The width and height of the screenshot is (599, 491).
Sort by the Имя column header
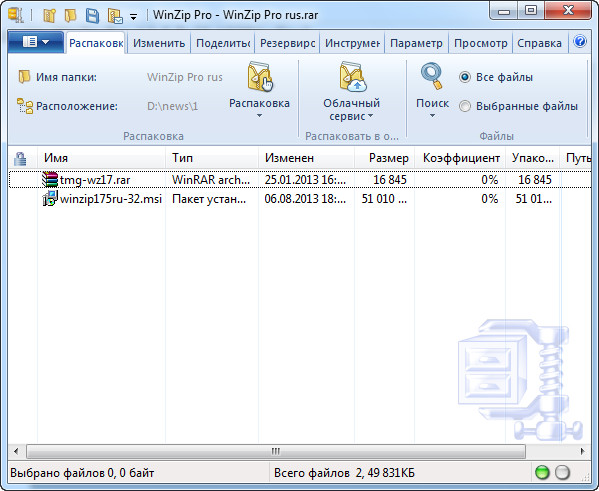tap(101, 158)
